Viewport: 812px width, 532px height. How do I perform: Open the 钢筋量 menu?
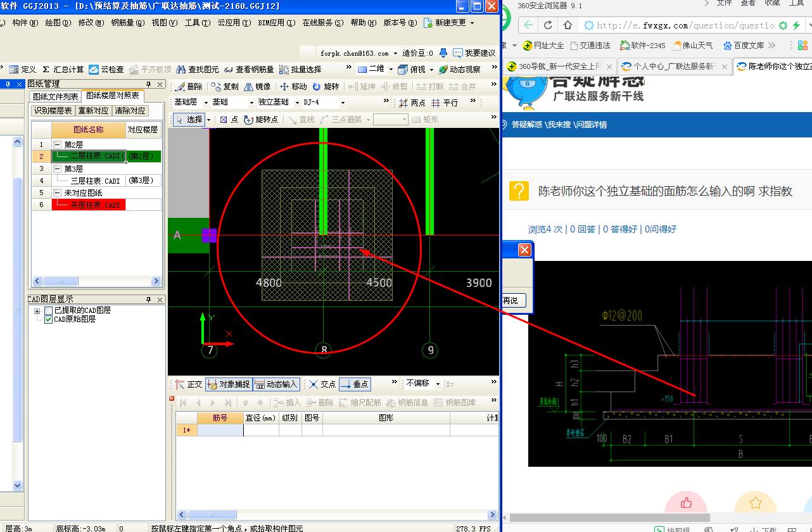pos(127,23)
